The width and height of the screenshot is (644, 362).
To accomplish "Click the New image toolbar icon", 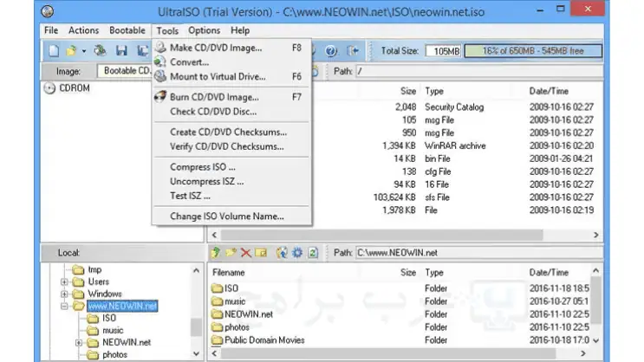I will click(54, 51).
